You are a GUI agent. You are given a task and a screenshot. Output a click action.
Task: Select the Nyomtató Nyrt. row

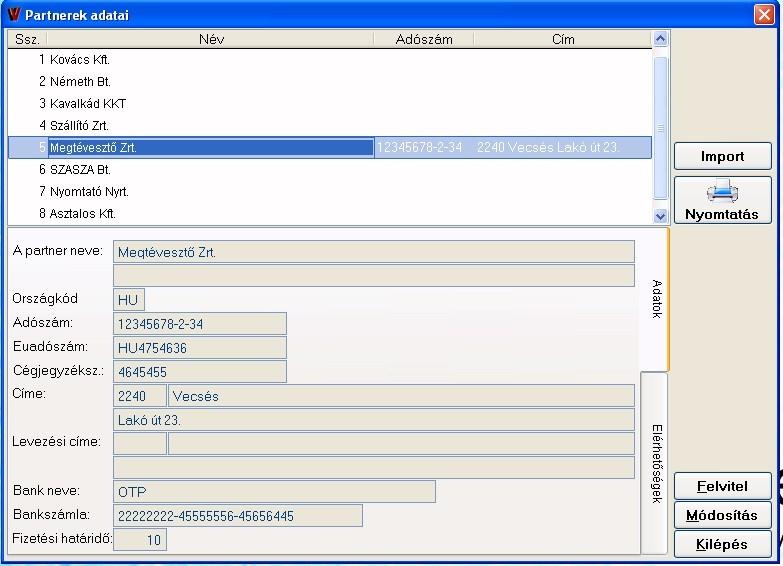330,191
